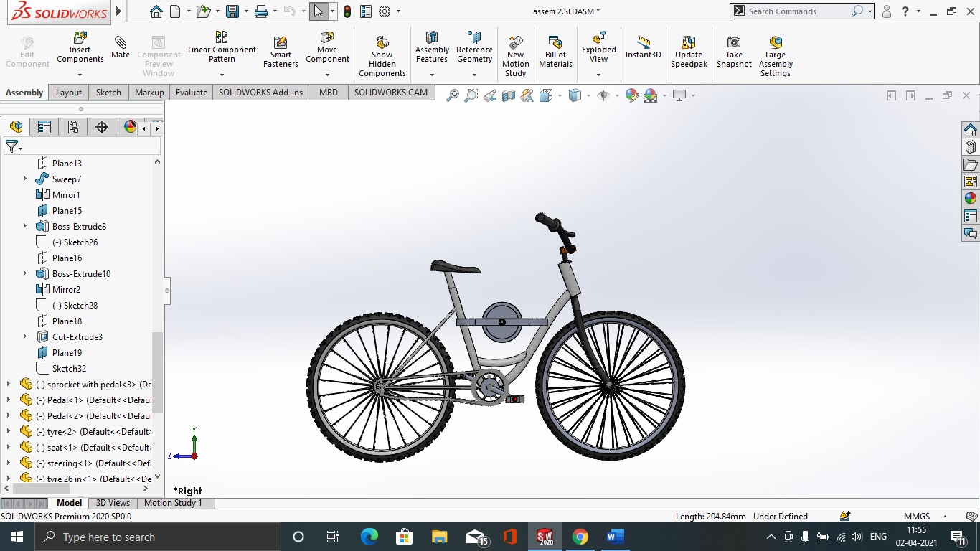Viewport: 980px width, 551px height.
Task: Open the Exploded View dropdown arrow
Action: pyautogui.click(x=598, y=75)
